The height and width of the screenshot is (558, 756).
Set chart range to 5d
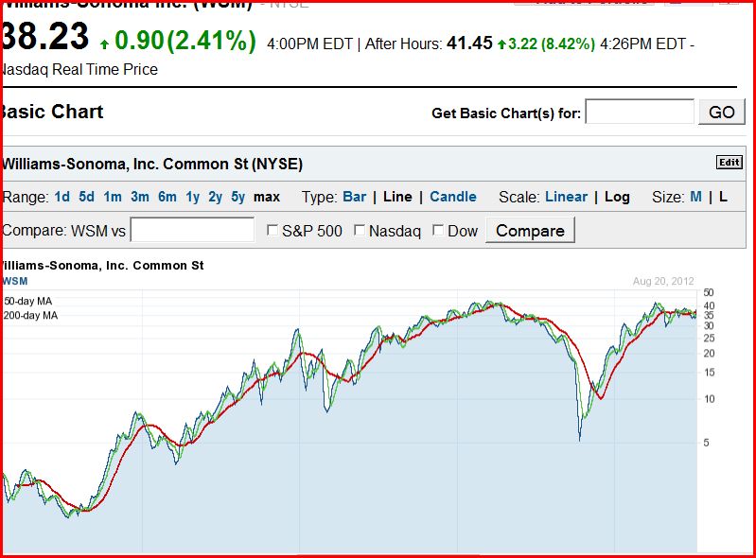(x=87, y=197)
